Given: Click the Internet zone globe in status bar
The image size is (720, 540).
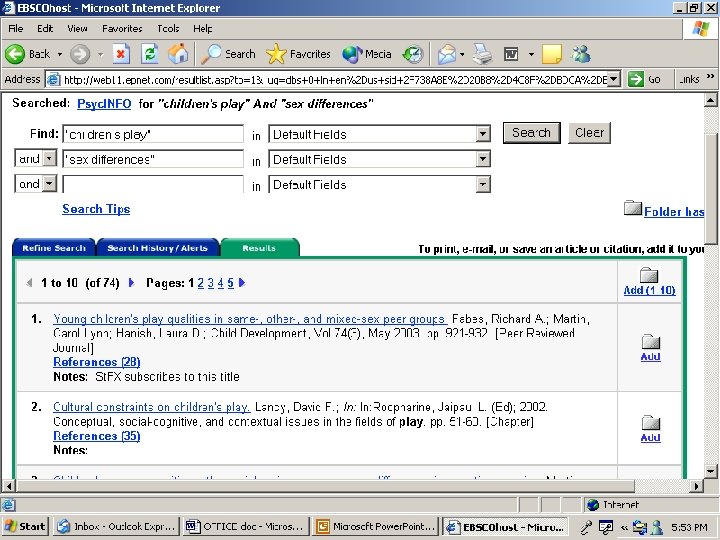Looking at the screenshot, I should click(x=593, y=505).
